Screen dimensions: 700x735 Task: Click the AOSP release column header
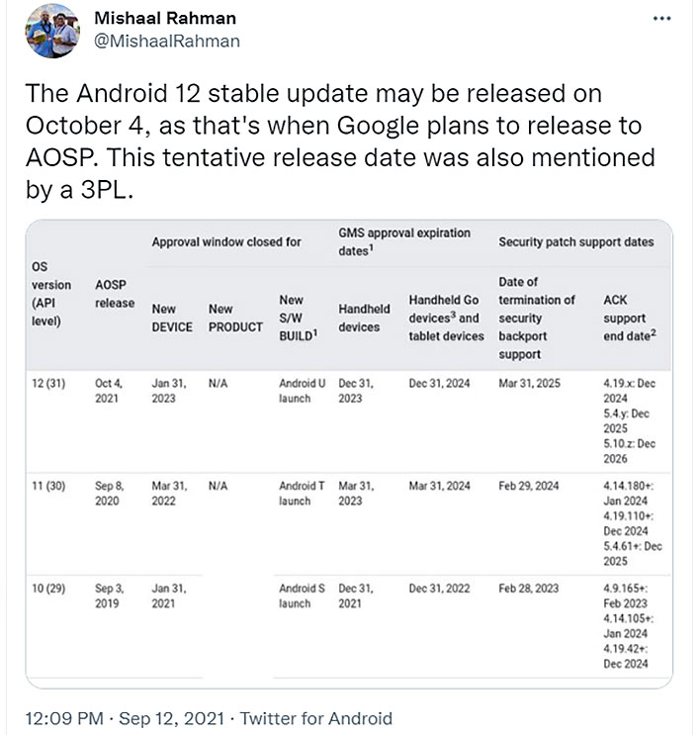tap(115, 294)
